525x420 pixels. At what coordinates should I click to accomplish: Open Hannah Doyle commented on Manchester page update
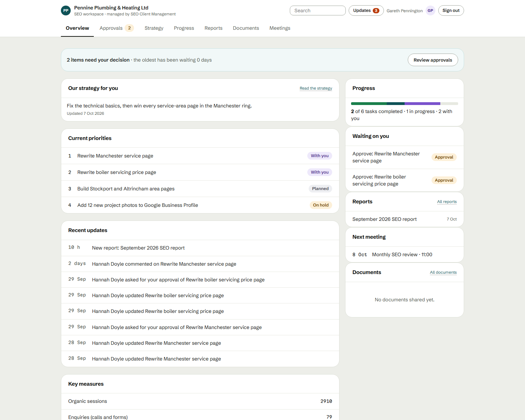pos(200,264)
